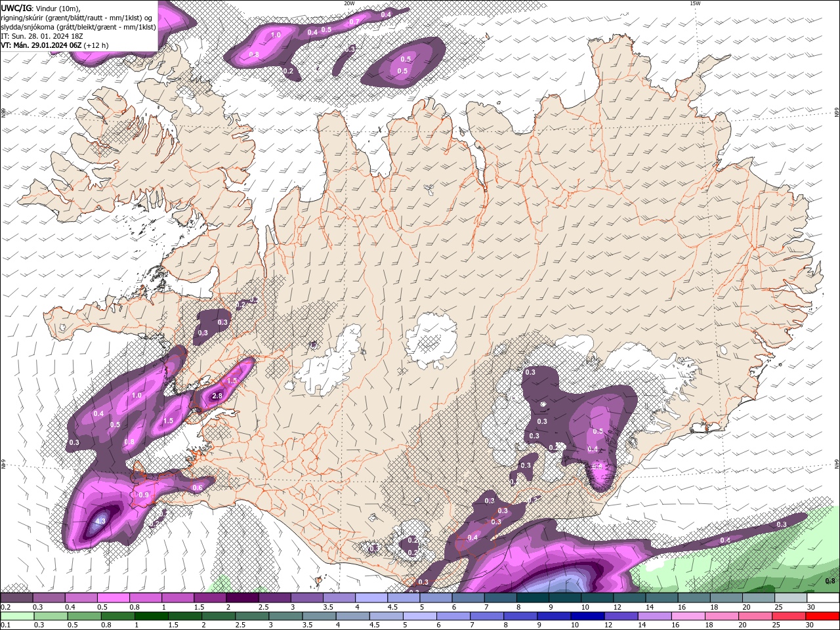Image resolution: width=840 pixels, height=630 pixels.
Task: Click the dark purple snow swatch at 2
Action: [x=242, y=598]
